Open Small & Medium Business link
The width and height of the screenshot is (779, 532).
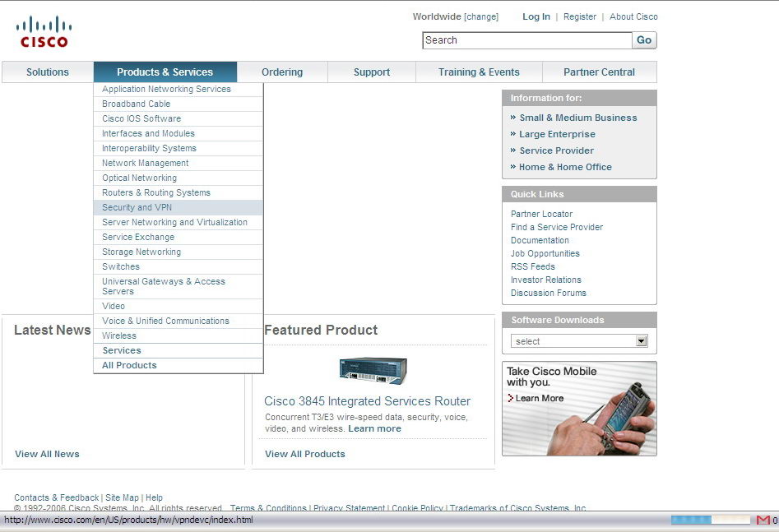(x=578, y=118)
